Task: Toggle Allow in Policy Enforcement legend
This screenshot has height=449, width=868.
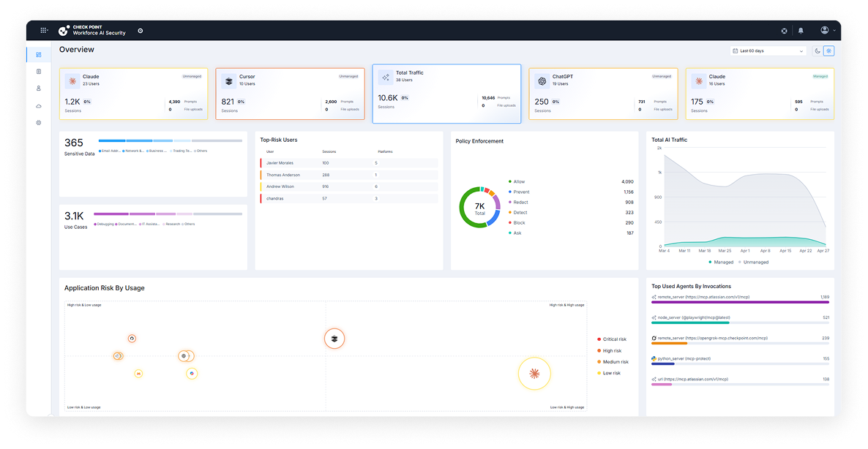Action: 517,181
